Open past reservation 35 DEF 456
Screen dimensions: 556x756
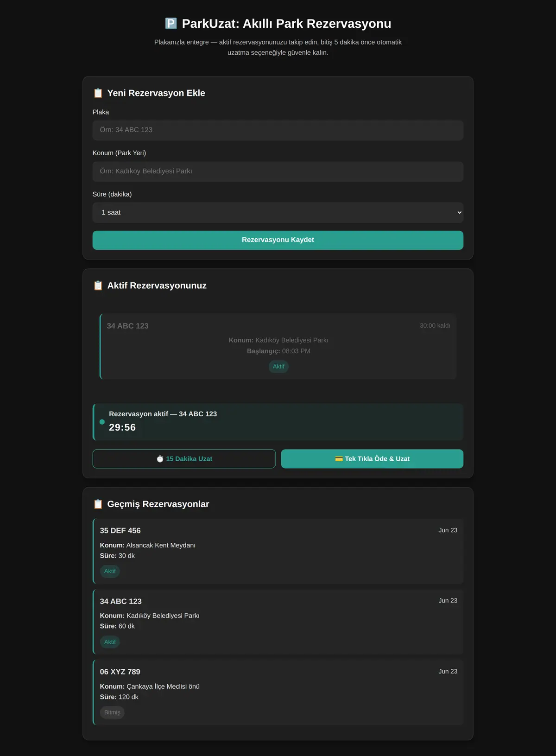[x=278, y=551]
